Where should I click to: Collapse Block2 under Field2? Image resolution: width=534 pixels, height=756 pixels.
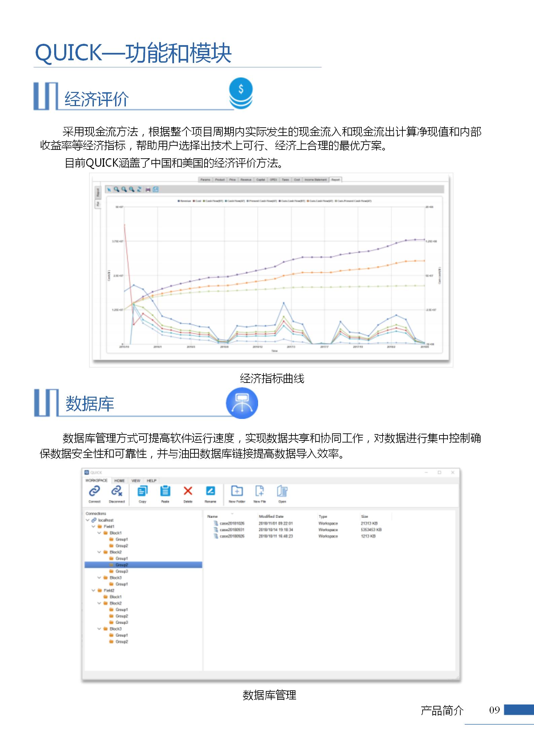point(99,603)
